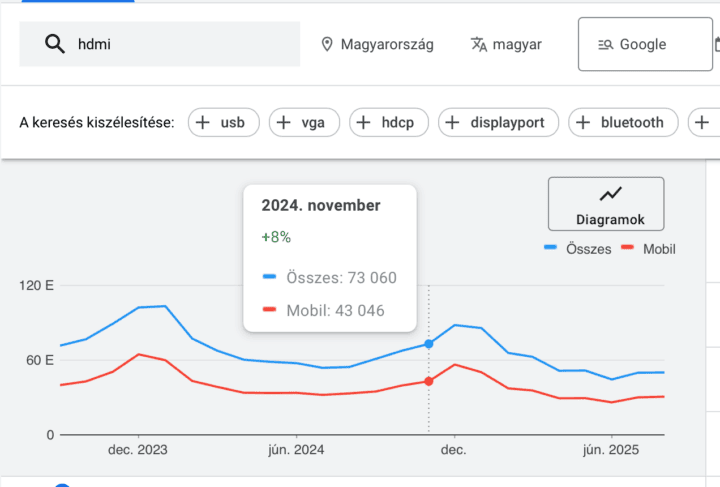Click the location pin icon
The image size is (720, 487).
(326, 44)
